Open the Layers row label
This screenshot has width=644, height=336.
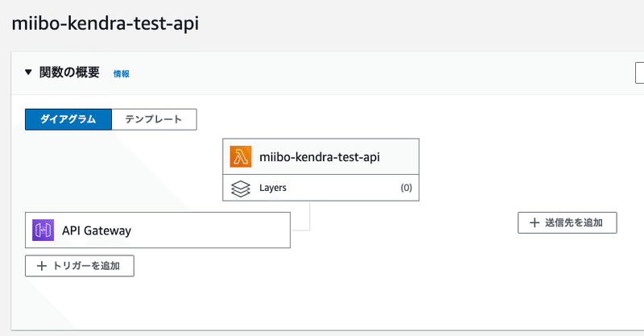pos(273,188)
